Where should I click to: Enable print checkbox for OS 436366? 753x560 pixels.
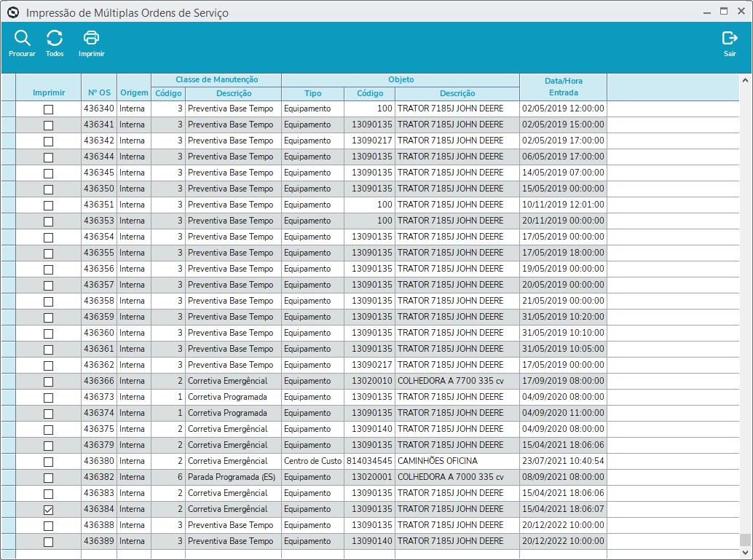(x=49, y=382)
